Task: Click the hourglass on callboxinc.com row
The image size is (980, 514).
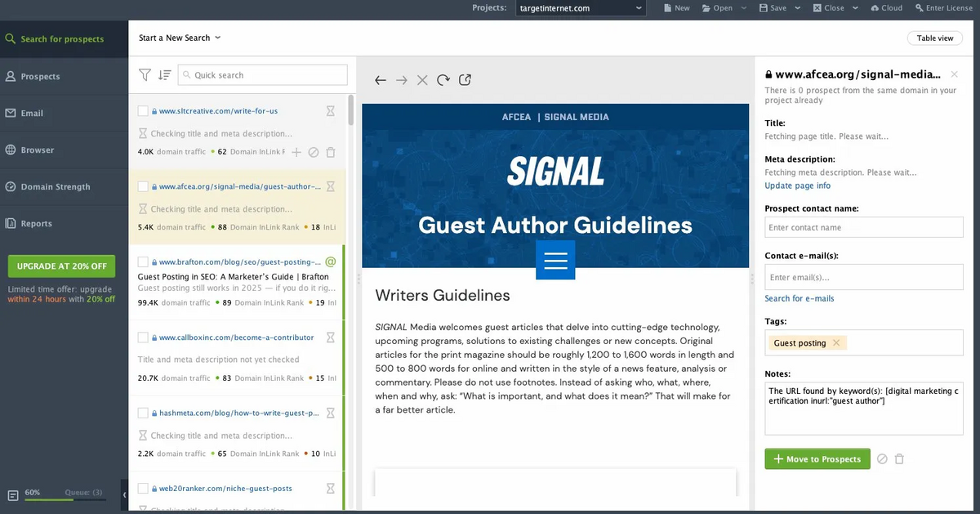Action: (331, 337)
